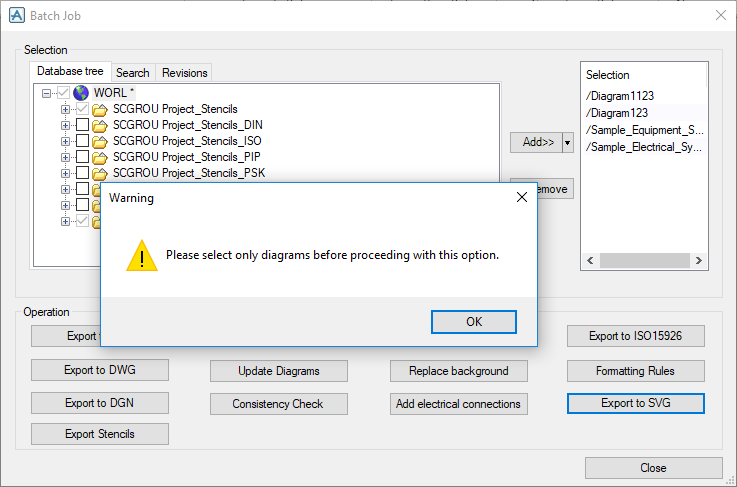Click the Export to SVG button
The image size is (737, 487).
click(635, 403)
